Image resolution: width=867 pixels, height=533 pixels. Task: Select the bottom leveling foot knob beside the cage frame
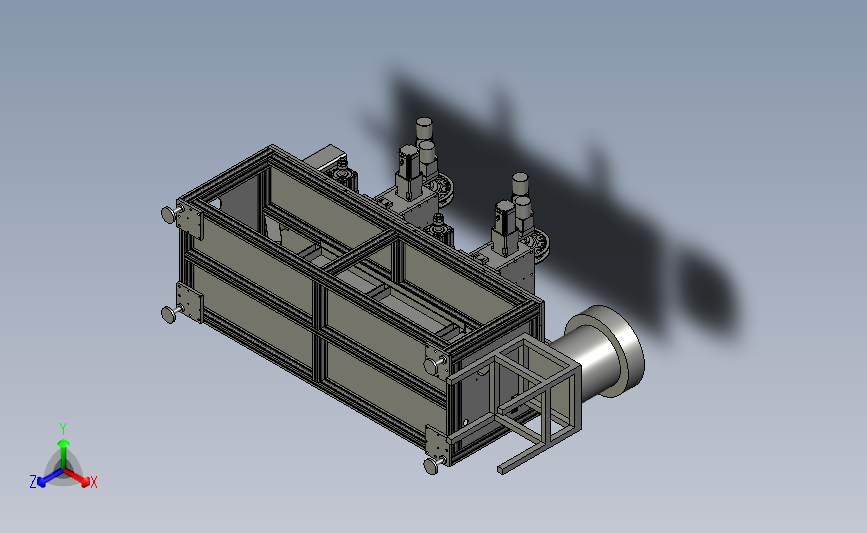(x=431, y=466)
